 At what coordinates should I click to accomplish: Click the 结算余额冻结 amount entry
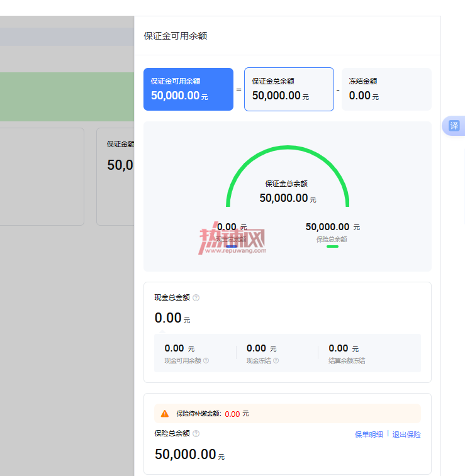347,353
